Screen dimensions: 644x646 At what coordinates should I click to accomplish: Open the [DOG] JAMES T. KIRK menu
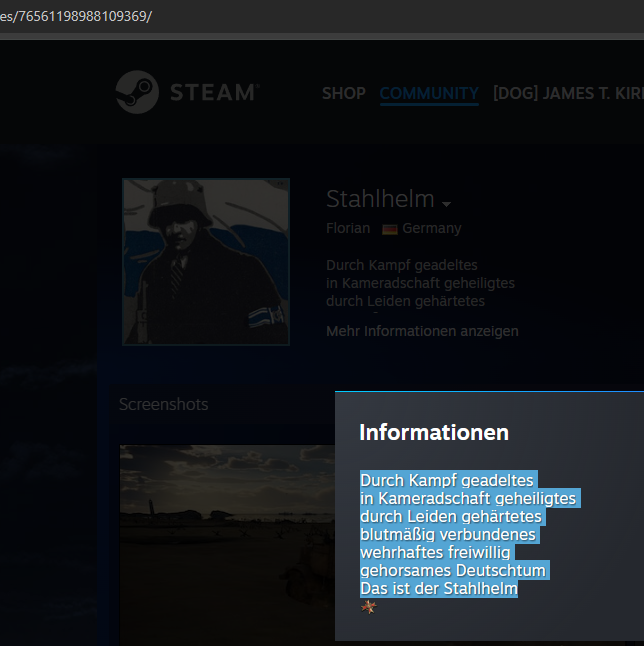pos(567,93)
